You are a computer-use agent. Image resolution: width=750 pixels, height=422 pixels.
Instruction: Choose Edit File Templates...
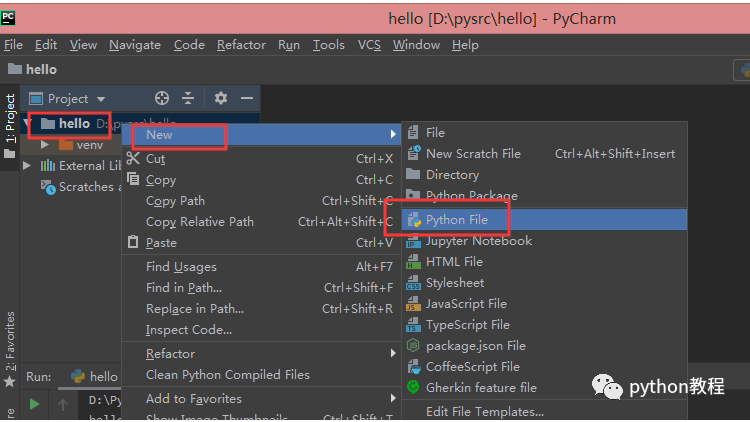[544, 411]
